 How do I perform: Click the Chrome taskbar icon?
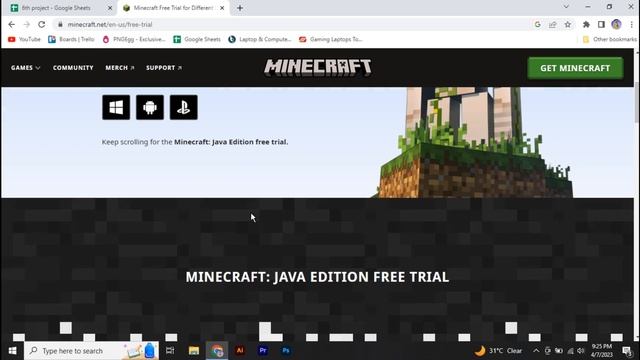click(x=217, y=351)
